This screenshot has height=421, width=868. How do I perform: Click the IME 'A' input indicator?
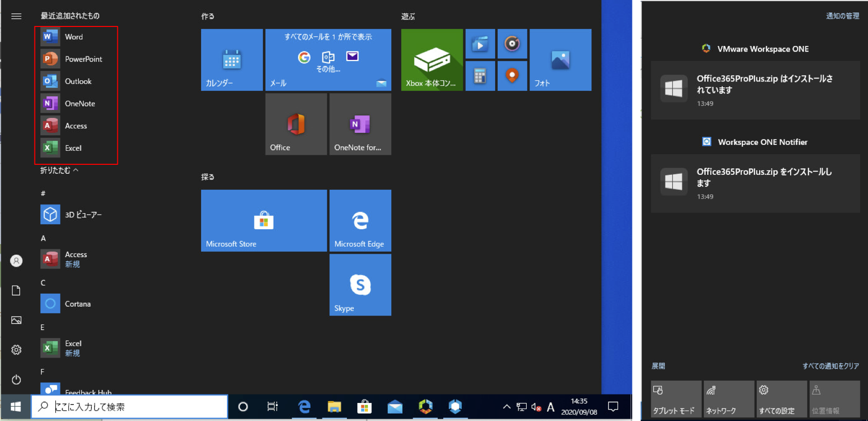click(x=551, y=407)
